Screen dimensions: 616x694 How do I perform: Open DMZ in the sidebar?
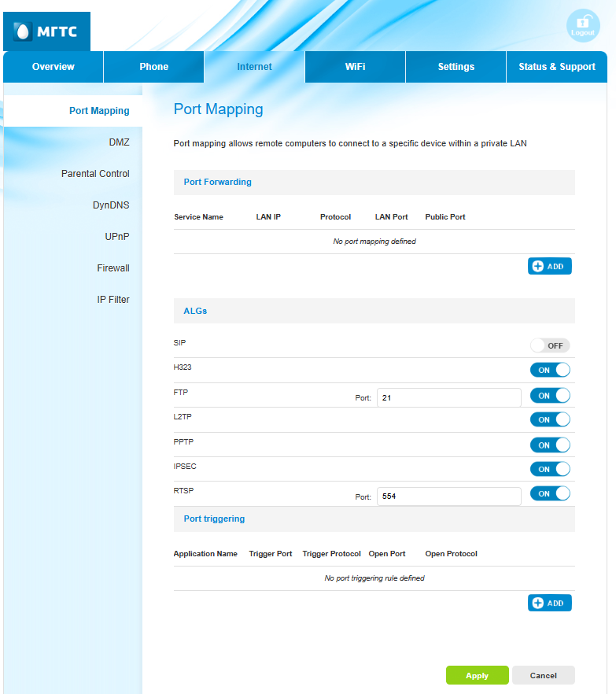(x=119, y=142)
